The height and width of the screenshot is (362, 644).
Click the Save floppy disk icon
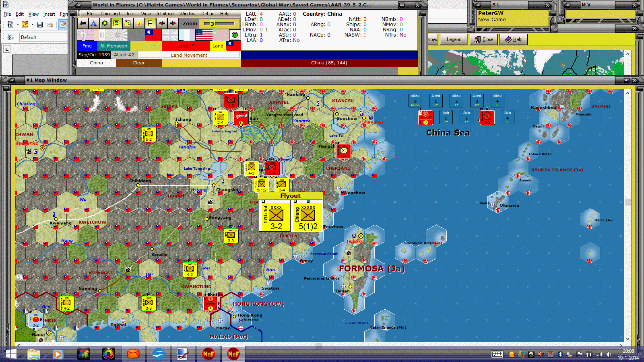(x=40, y=25)
